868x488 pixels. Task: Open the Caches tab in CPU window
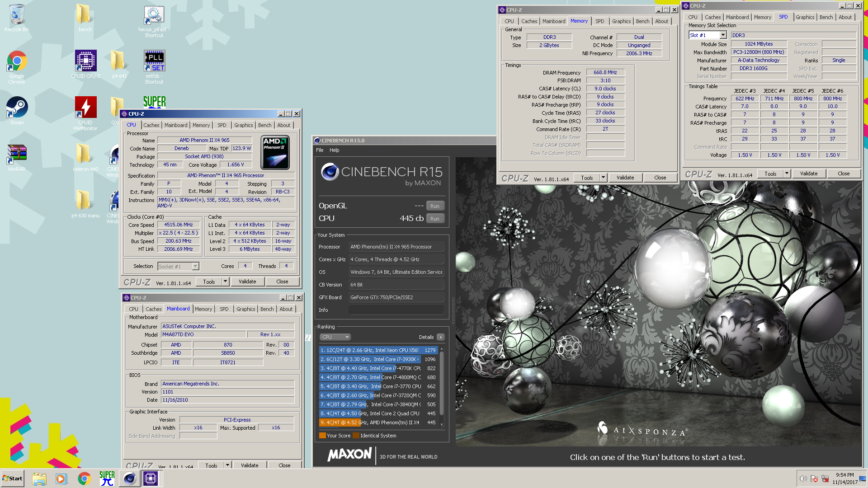[x=151, y=125]
